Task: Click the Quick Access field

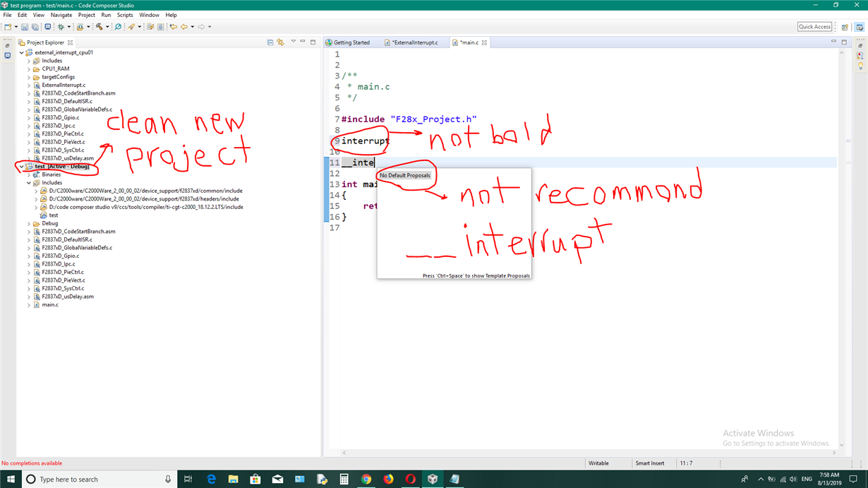Action: tap(814, 27)
